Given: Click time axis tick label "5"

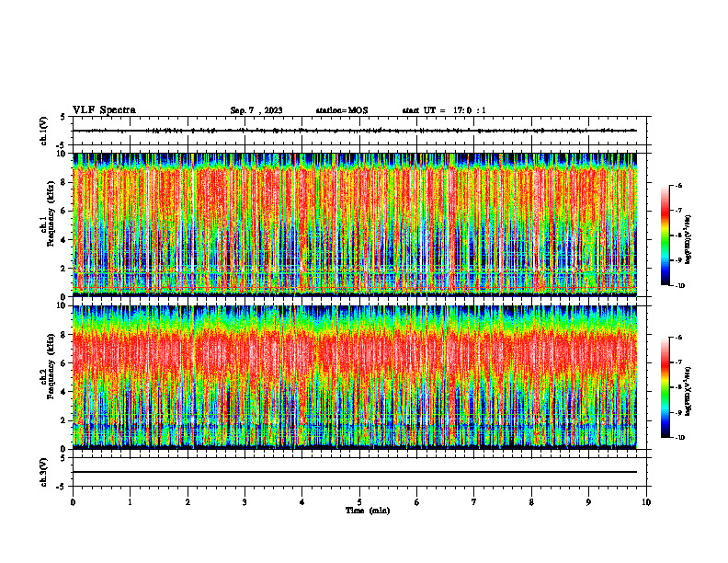Looking at the screenshot, I should 359,502.
